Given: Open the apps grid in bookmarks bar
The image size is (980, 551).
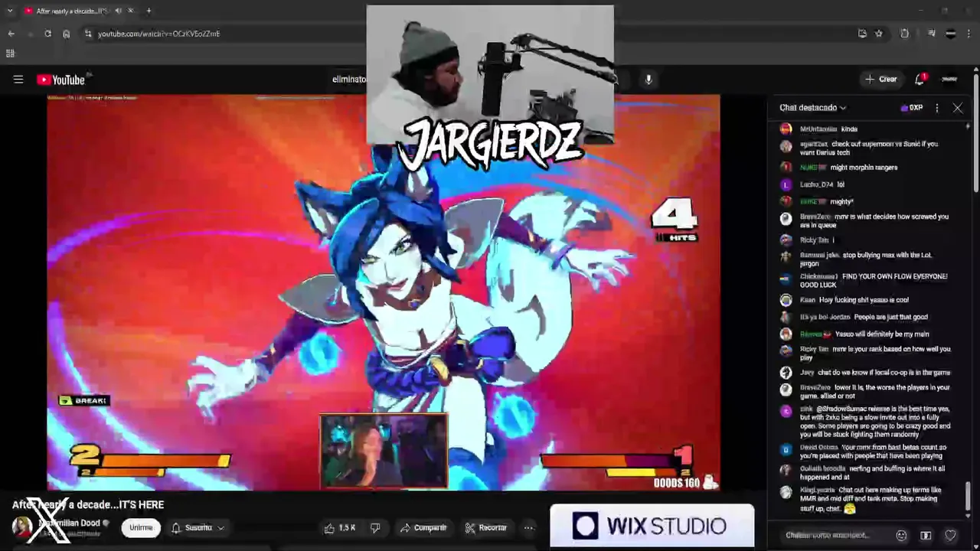Looking at the screenshot, I should pyautogui.click(x=10, y=54).
